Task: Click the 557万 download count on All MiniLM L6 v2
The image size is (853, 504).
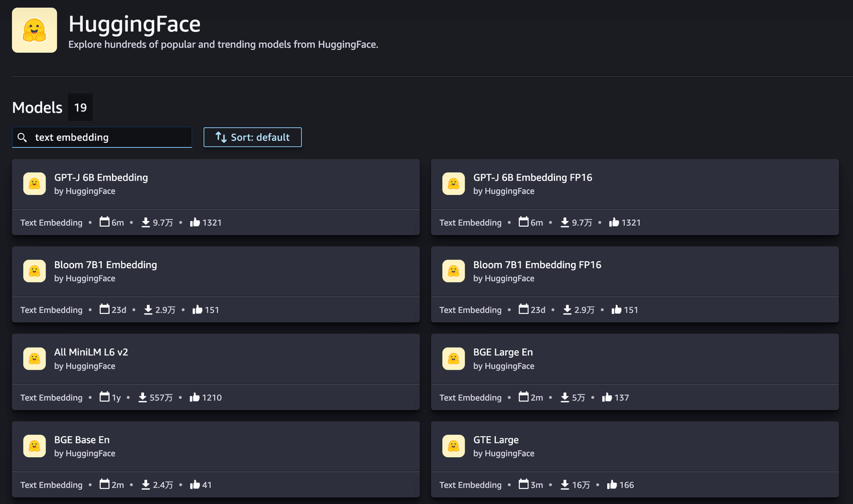Action: (x=161, y=397)
